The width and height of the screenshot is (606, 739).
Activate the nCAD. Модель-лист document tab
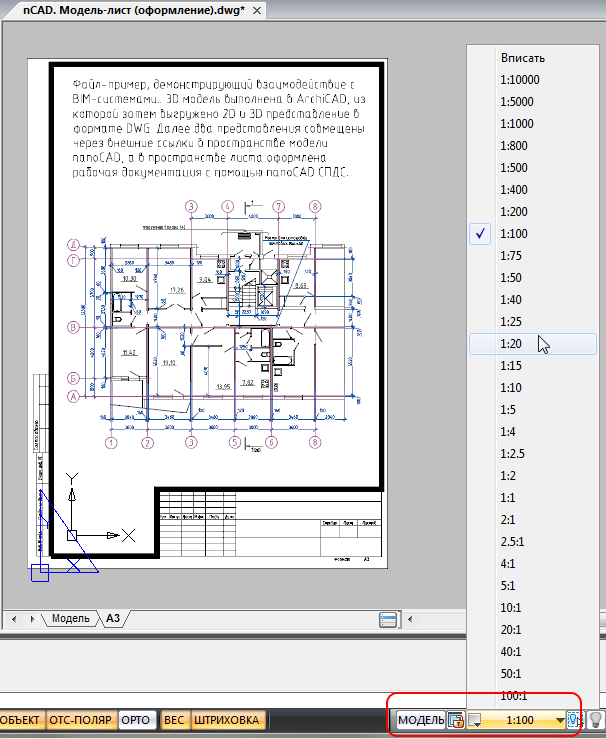click(x=134, y=10)
